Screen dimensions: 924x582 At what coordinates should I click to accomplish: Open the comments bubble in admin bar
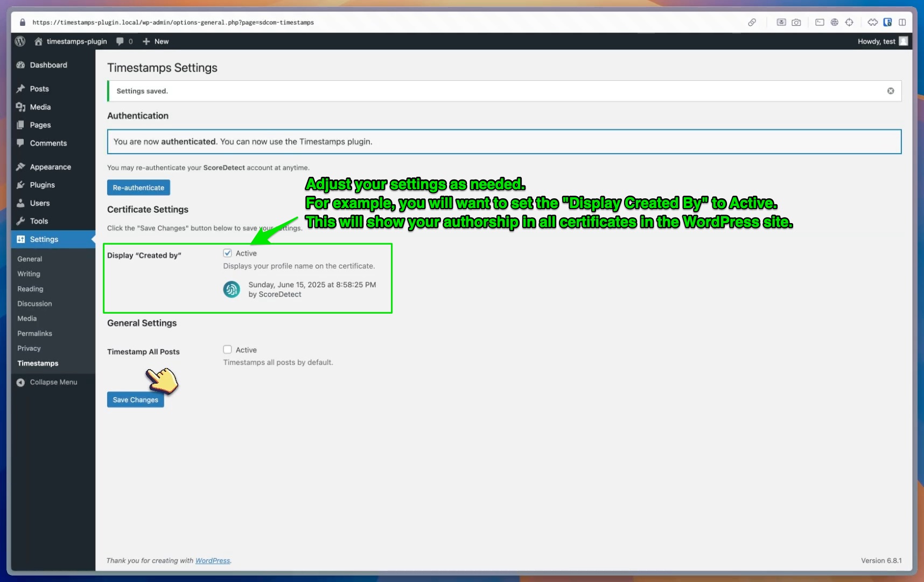(x=124, y=41)
